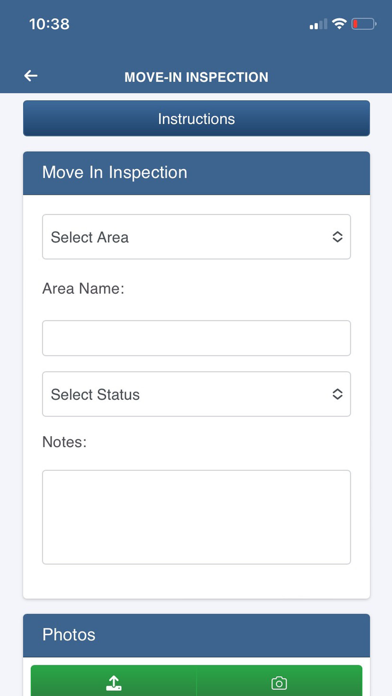
Task: Click blank card space below Notes box
Action: click(196, 581)
